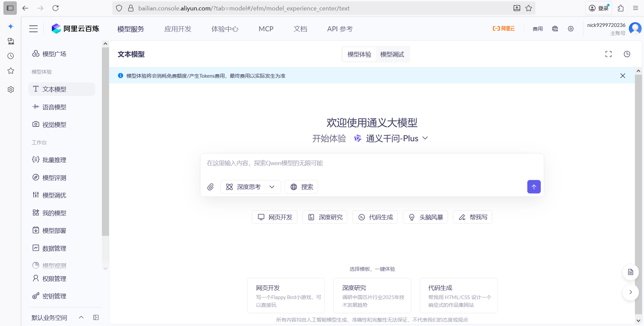Open the history clock icon in browser sidebar
The image size is (644, 326).
click(x=11, y=56)
